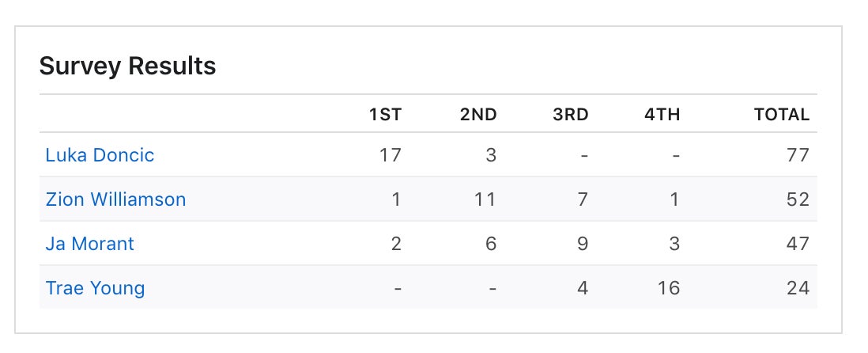Open the Zion Williamson player link
This screenshot has height=353, width=868.
(115, 199)
